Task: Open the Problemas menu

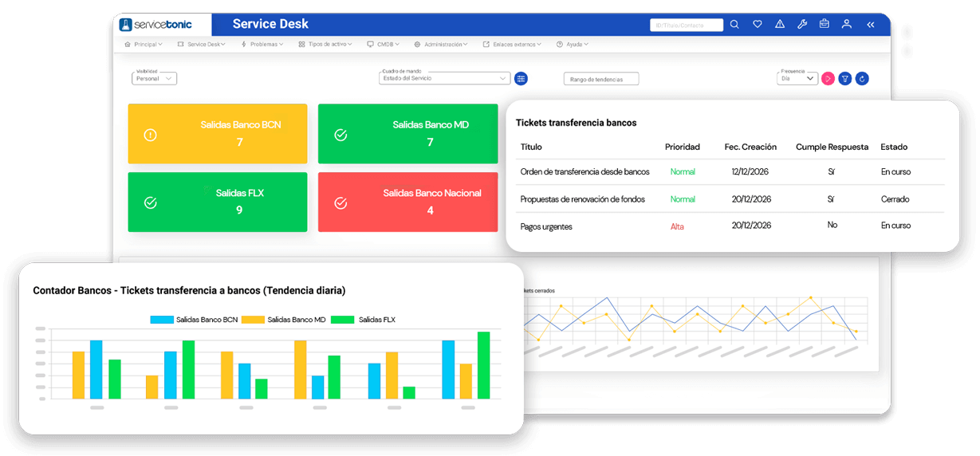Action: (262, 45)
